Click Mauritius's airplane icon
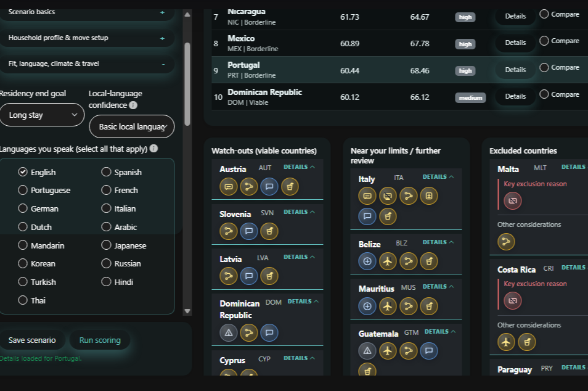 (388, 306)
